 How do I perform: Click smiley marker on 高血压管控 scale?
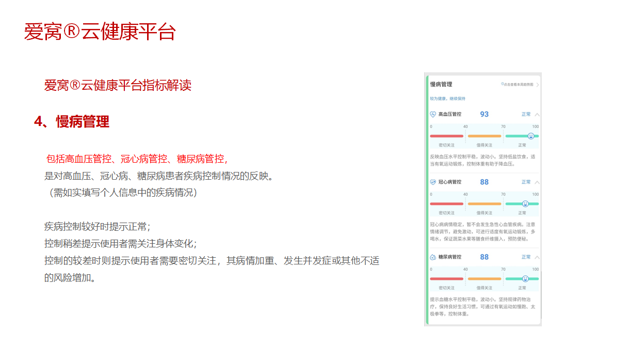pos(531,136)
